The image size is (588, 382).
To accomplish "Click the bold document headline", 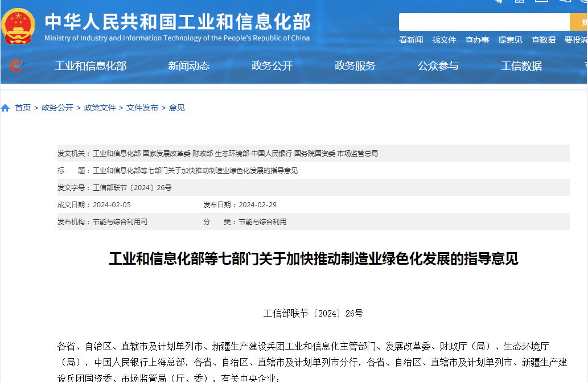I will [x=314, y=258].
